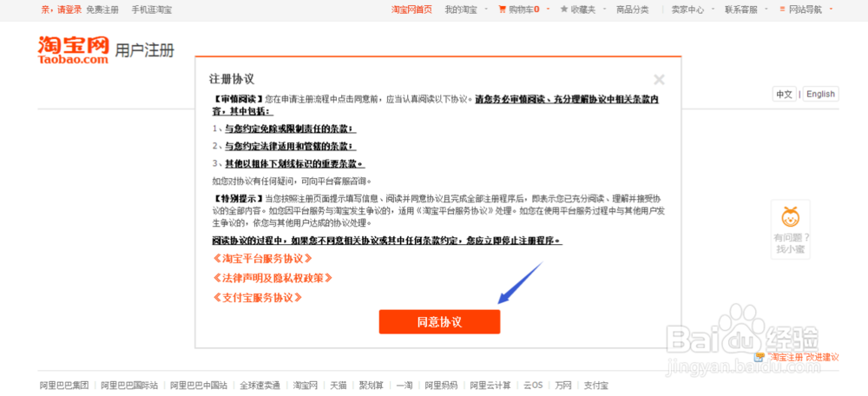The height and width of the screenshot is (396, 868).
Task: Go to 淘宝网首页
Action: (x=411, y=10)
